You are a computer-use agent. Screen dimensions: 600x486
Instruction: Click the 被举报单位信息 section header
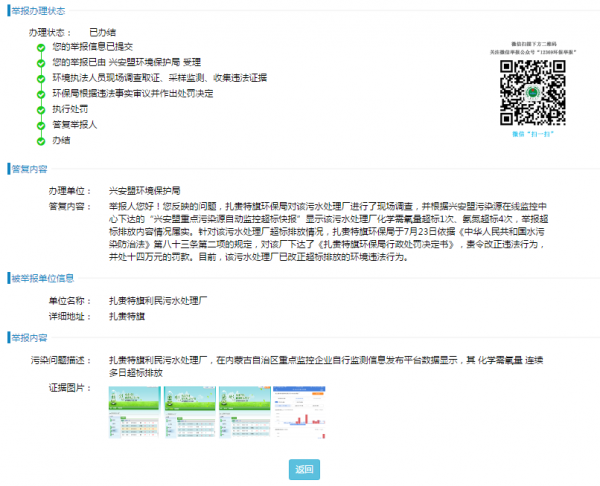41,278
